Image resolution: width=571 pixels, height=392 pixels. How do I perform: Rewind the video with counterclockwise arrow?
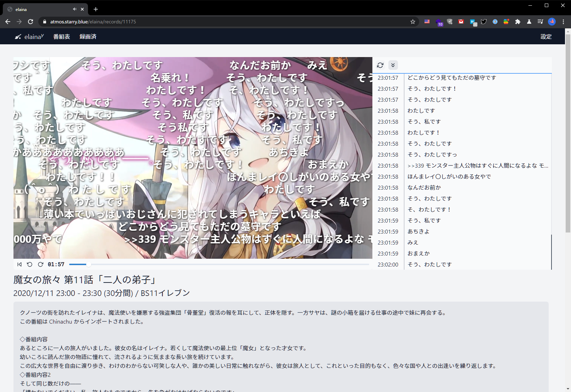point(30,264)
